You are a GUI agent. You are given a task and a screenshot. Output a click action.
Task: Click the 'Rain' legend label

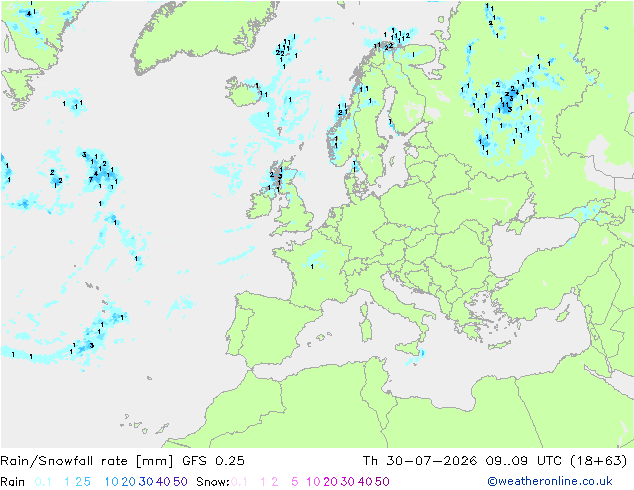[x=13, y=482]
